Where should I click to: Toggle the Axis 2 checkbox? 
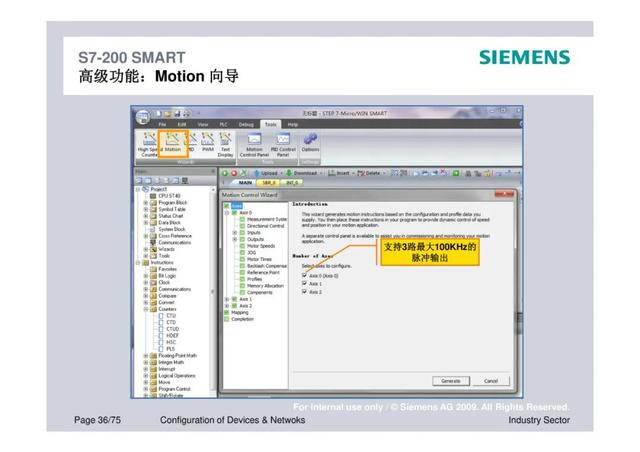tap(304, 292)
